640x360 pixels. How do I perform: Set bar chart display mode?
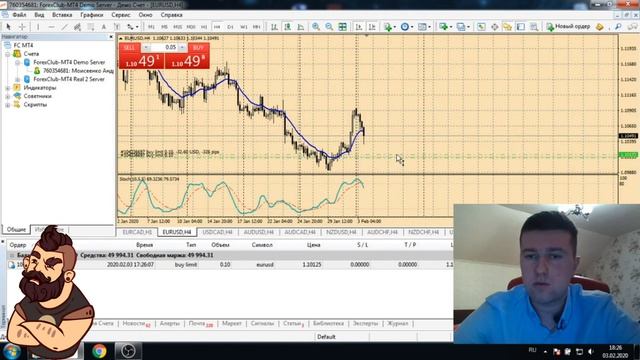pos(274,27)
